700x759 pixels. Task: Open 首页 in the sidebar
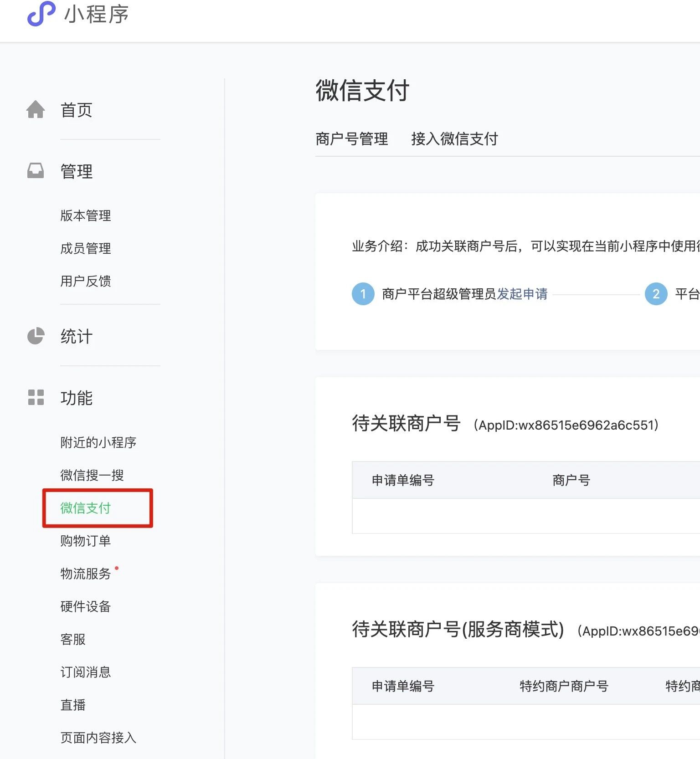coord(77,110)
